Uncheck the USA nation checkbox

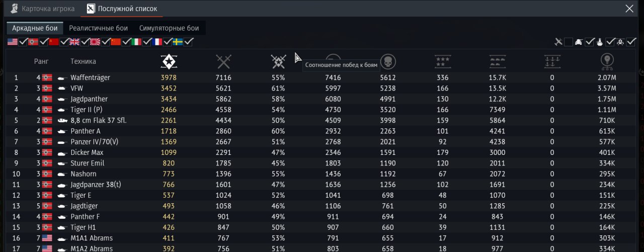(23, 42)
